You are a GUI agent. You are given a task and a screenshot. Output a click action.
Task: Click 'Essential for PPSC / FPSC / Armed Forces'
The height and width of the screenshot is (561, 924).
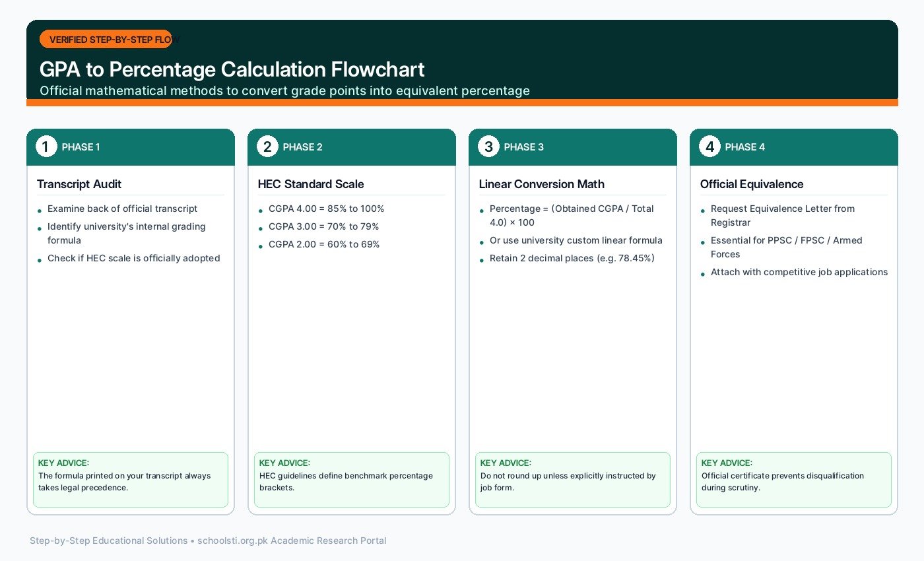787,247
